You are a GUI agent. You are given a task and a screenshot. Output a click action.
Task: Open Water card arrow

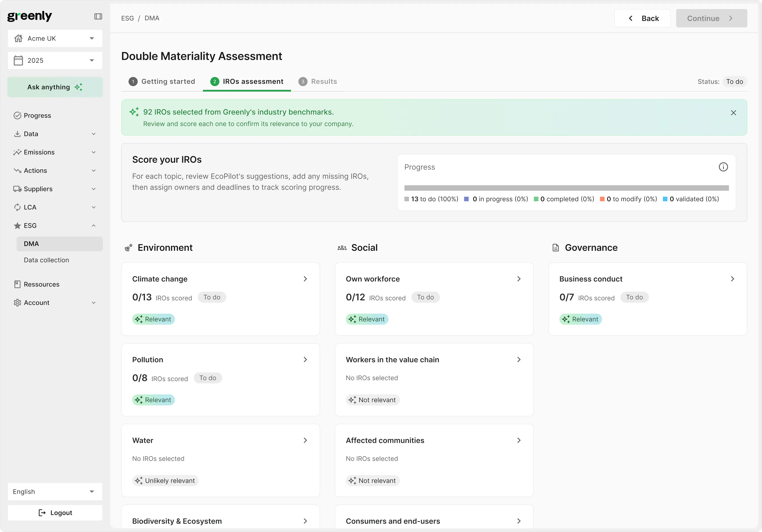[305, 440]
